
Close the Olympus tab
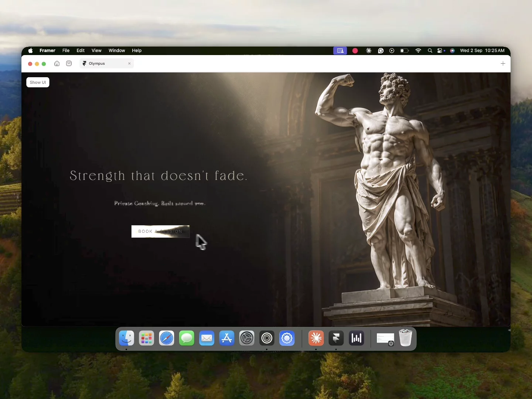[129, 64]
